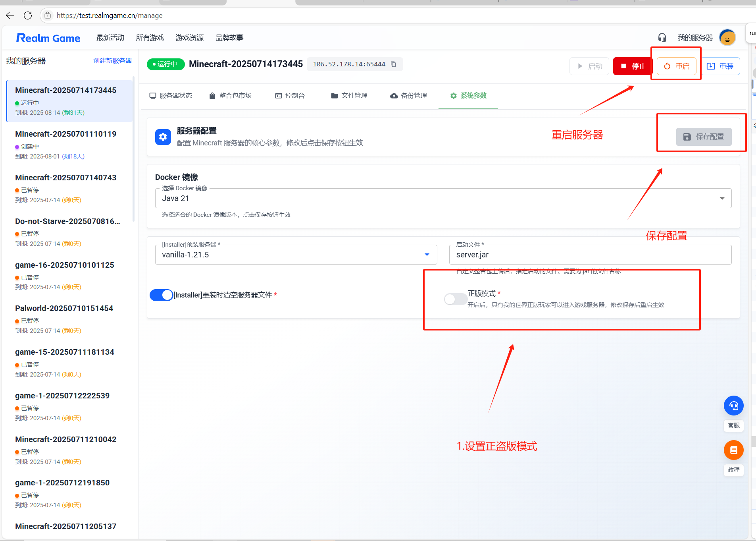Select server game-1-20250712222539

click(x=70, y=407)
